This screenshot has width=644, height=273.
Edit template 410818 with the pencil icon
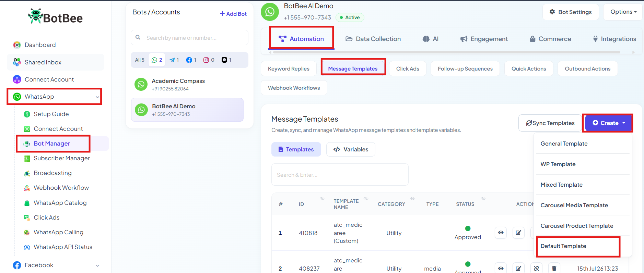pyautogui.click(x=518, y=233)
